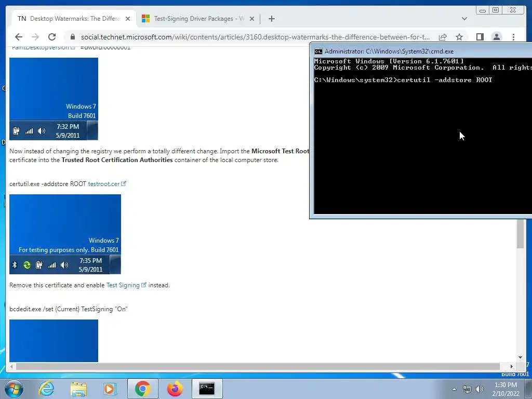Viewport: 532px width, 399px height.
Task: Restore down the Chrome window
Action: coord(495,10)
